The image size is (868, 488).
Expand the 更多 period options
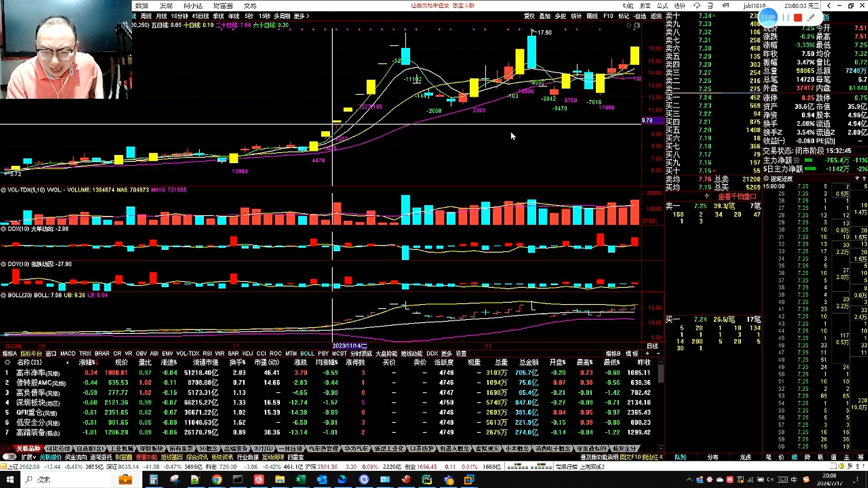[x=302, y=16]
